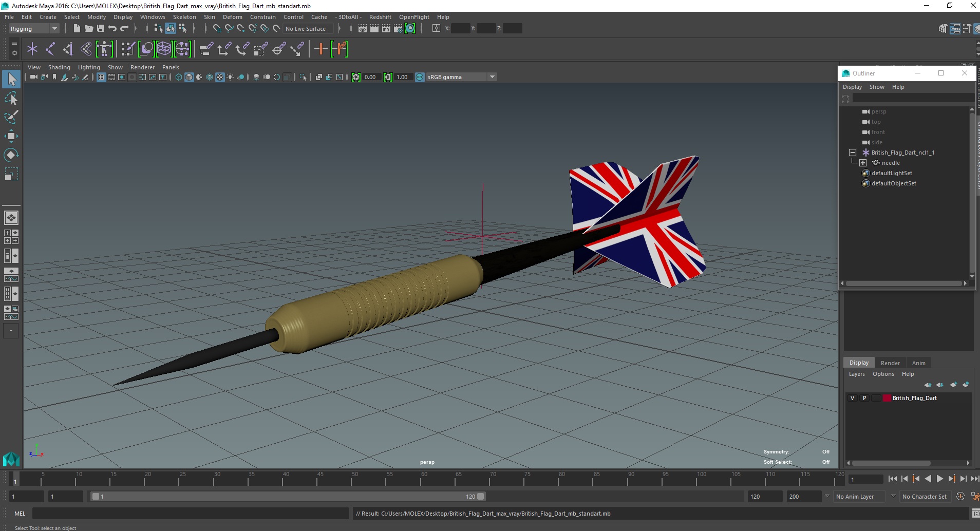Open the Outliner Show menu
The height and width of the screenshot is (531, 980).
[x=877, y=87]
